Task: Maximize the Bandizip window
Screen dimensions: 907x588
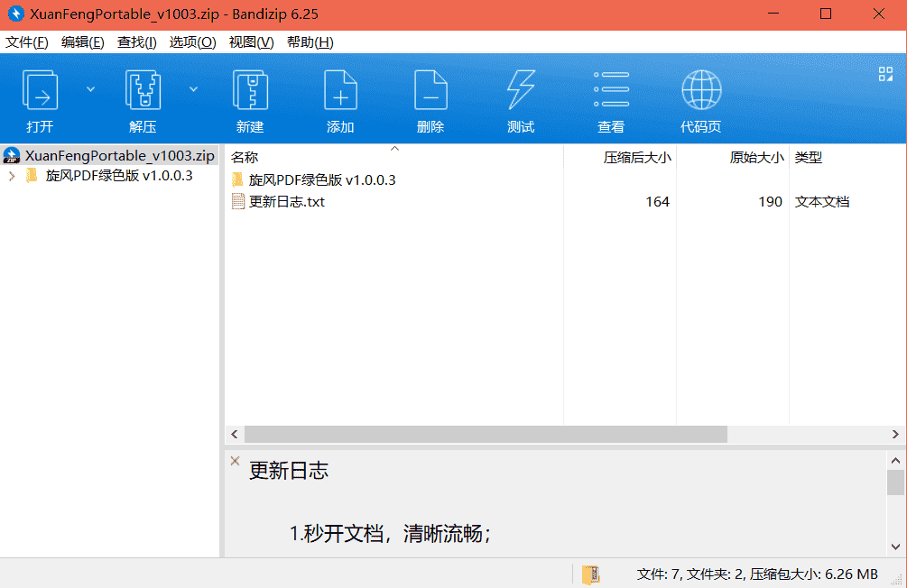Action: tap(826, 14)
